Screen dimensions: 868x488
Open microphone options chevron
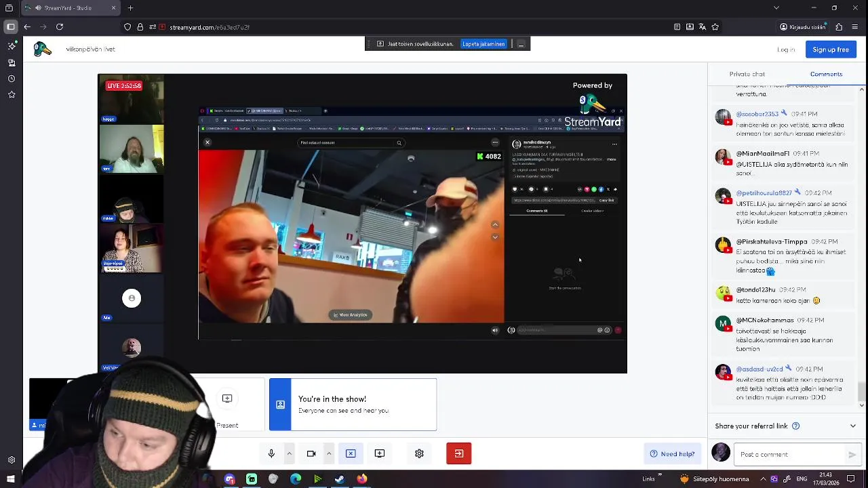pyautogui.click(x=289, y=453)
